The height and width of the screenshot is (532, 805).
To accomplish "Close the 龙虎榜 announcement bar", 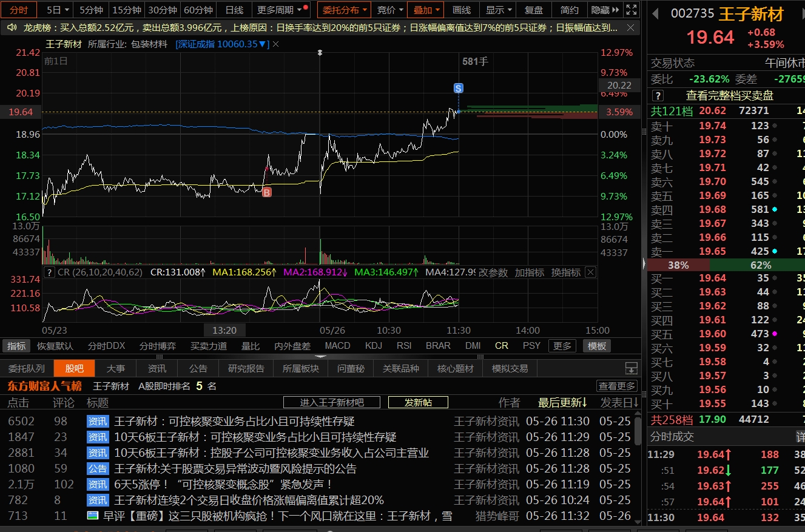I will pyautogui.click(x=631, y=28).
